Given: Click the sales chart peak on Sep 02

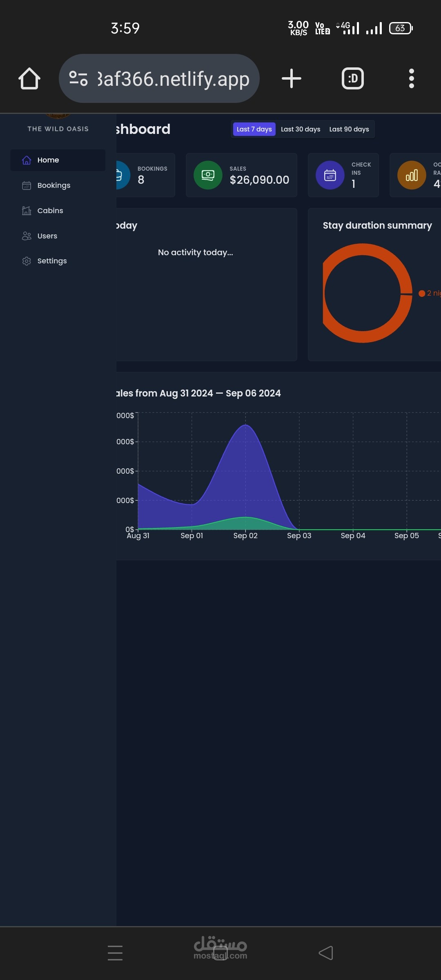Looking at the screenshot, I should (x=245, y=425).
